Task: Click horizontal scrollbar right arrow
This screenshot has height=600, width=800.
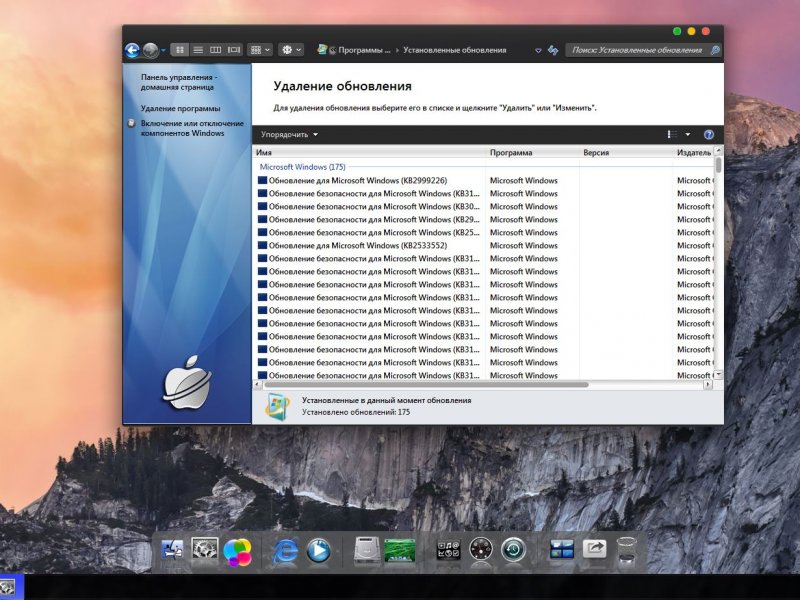Action: pos(708,385)
